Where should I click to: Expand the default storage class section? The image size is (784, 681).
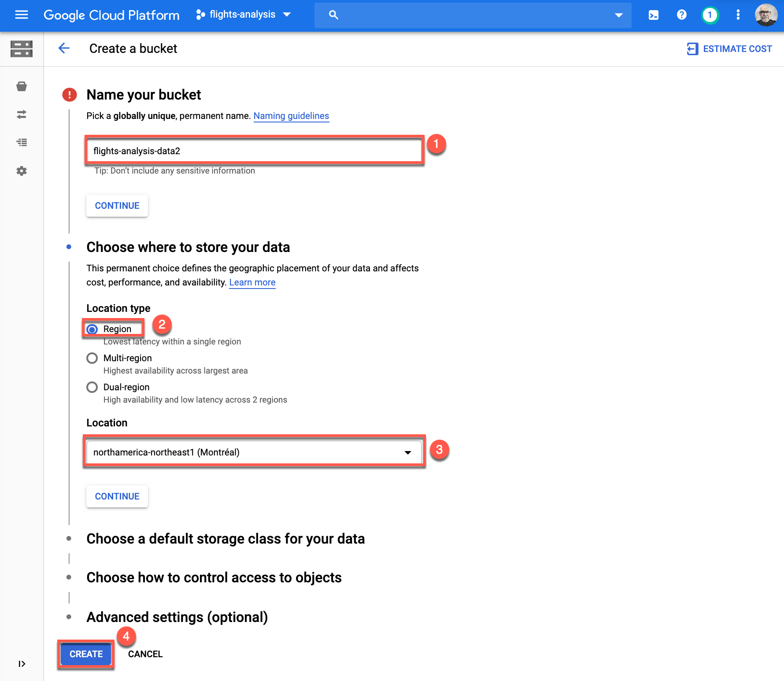[x=225, y=539]
